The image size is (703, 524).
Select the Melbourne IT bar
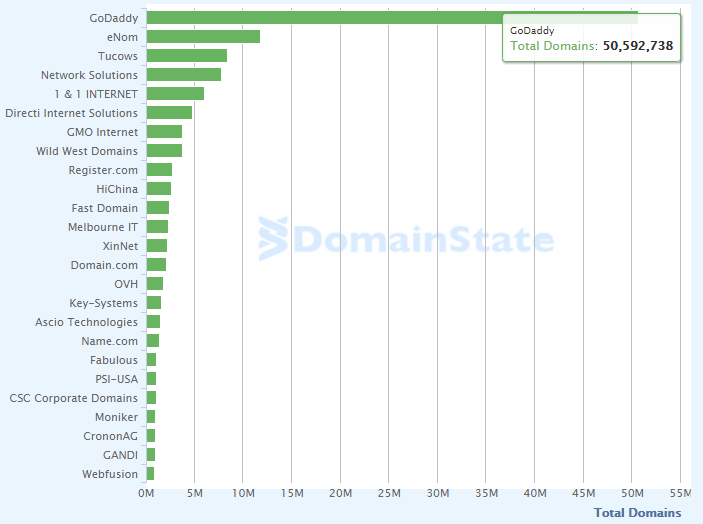click(157, 227)
